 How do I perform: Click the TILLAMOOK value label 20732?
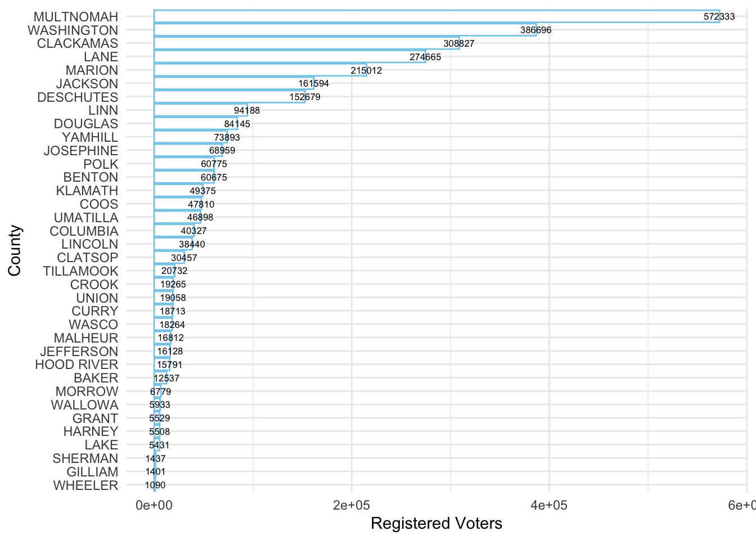point(174,271)
